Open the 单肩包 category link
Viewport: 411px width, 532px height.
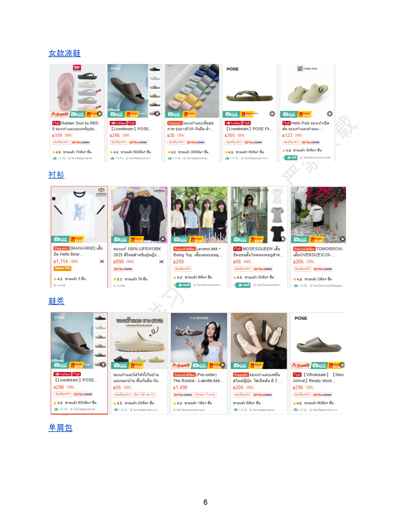pyautogui.click(x=60, y=428)
